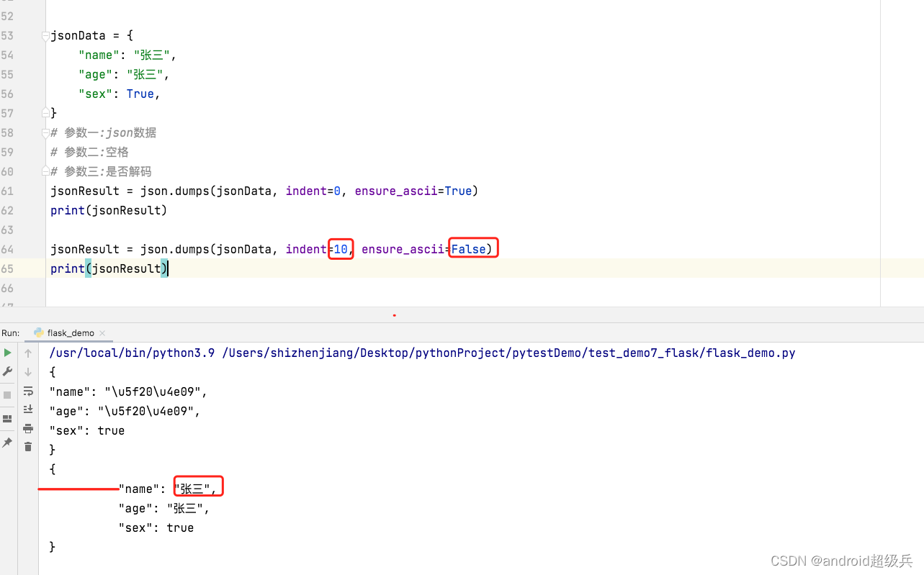This screenshot has height=575, width=924.
Task: Print the console output via printer icon
Action: (28, 428)
